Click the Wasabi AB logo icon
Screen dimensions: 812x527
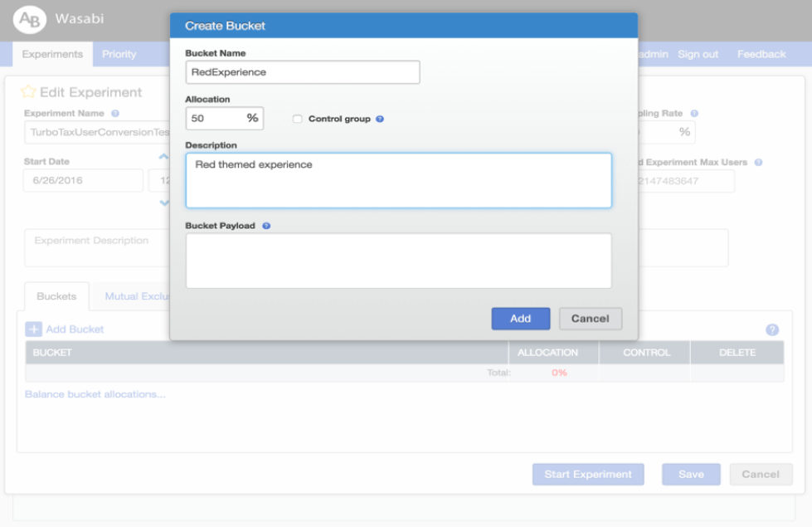click(x=30, y=20)
